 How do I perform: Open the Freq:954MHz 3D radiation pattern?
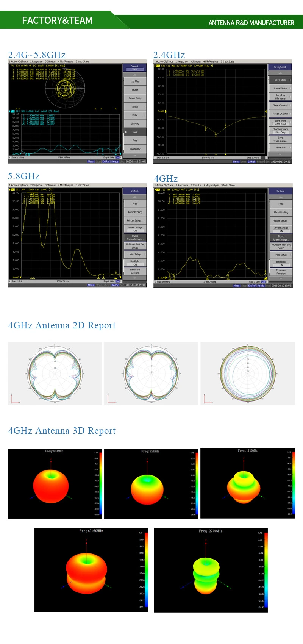[x=151, y=483]
